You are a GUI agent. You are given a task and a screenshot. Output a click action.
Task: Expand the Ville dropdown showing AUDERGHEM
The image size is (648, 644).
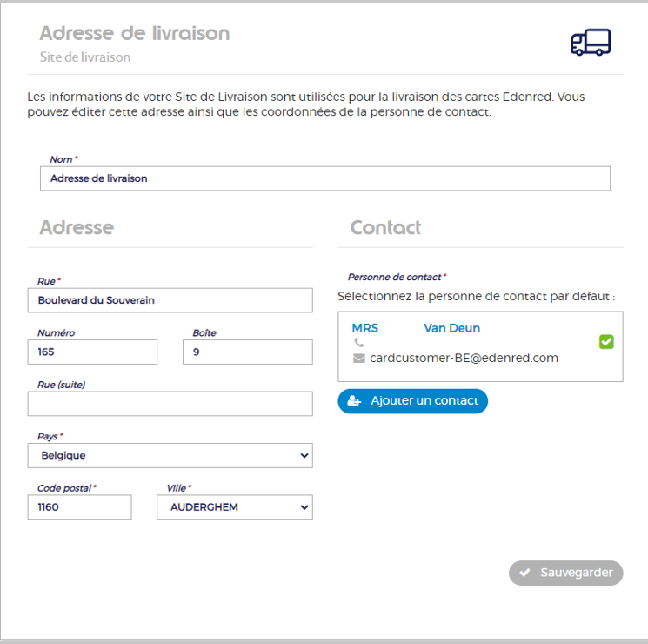(234, 506)
